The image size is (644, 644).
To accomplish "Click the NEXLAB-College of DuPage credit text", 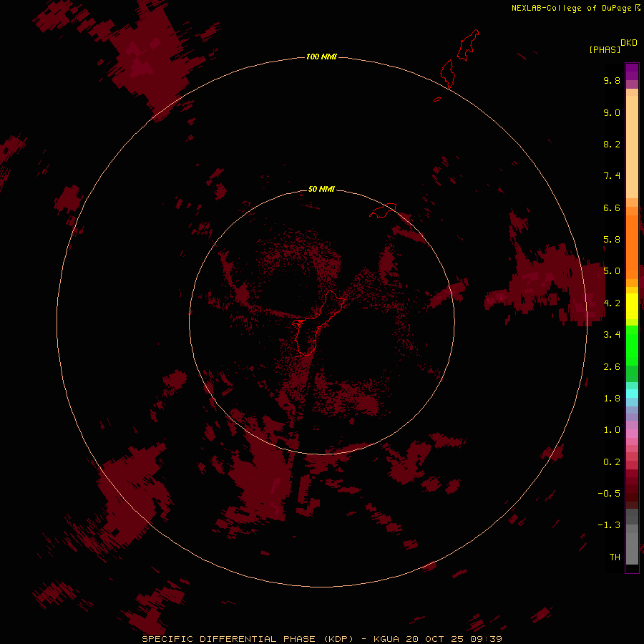I will [571, 8].
